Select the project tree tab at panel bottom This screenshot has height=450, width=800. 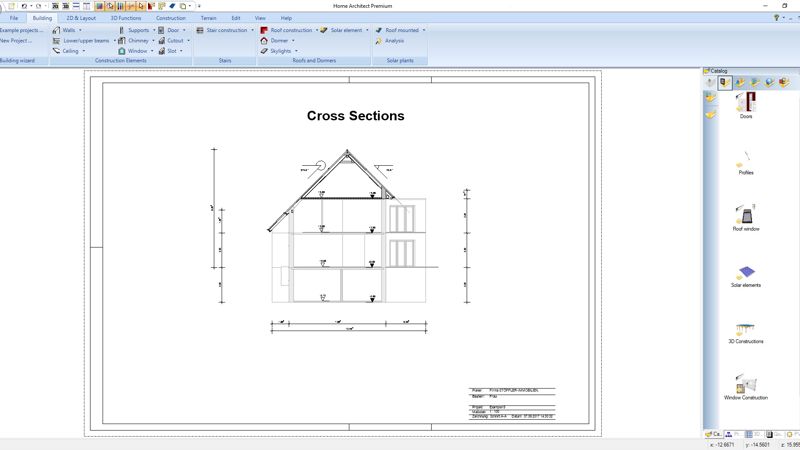(732, 434)
